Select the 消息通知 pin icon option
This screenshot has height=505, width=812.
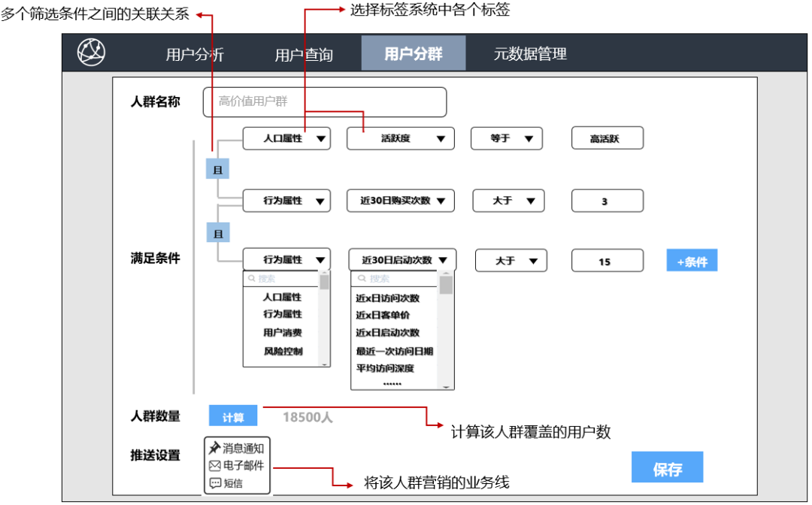(214, 448)
